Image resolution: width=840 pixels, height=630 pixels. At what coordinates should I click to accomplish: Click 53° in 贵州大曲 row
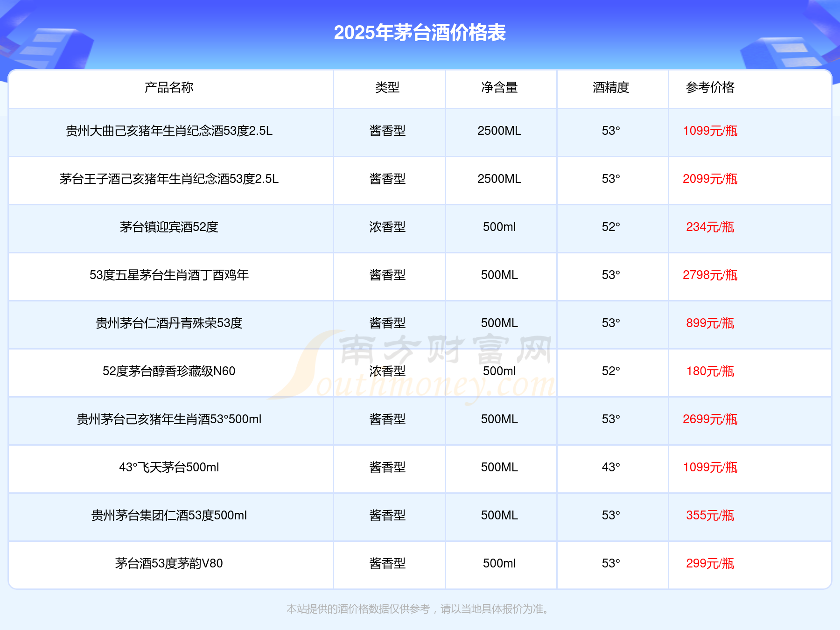click(x=611, y=131)
